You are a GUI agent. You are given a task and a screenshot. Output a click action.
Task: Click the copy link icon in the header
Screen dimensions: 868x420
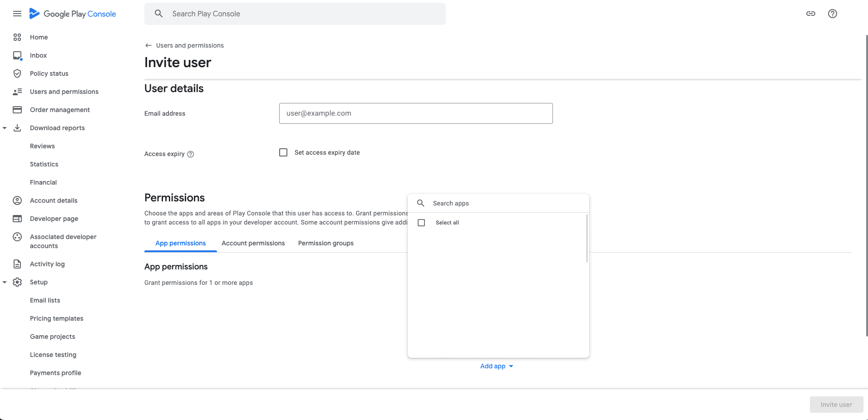click(811, 14)
